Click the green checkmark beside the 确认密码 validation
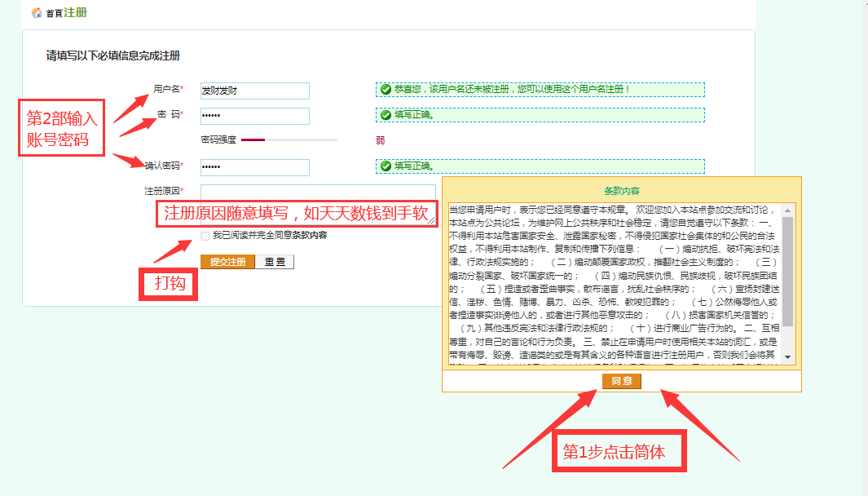Viewport: 868px width, 496px height. pyautogui.click(x=386, y=166)
